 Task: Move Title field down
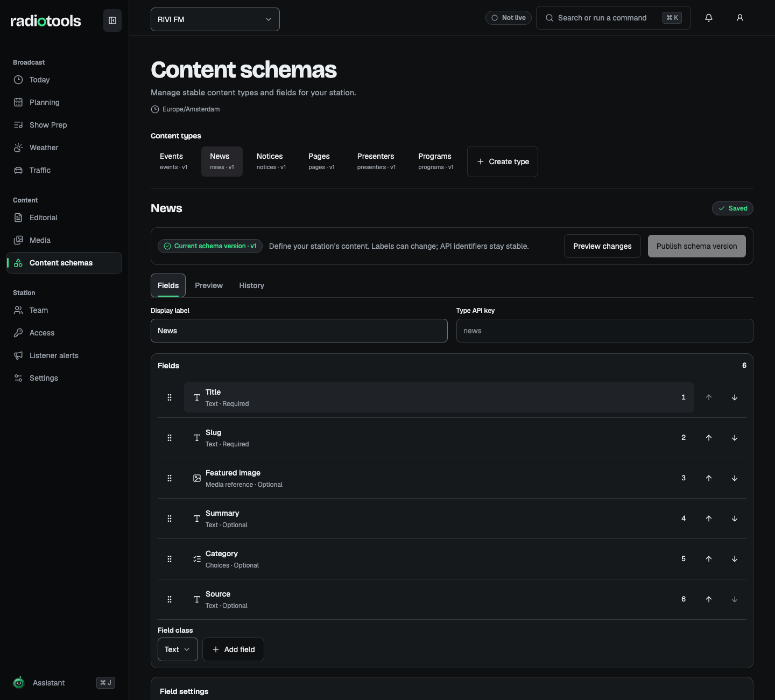coord(735,397)
